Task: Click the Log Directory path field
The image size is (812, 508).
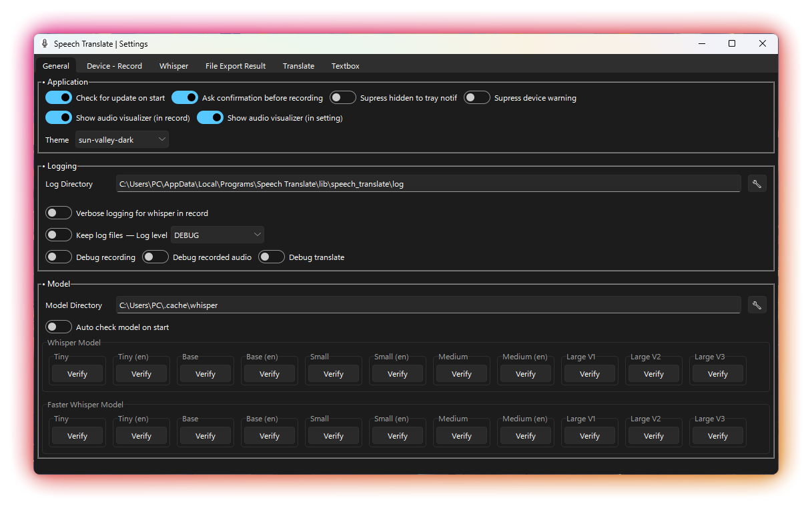Action: coord(428,183)
